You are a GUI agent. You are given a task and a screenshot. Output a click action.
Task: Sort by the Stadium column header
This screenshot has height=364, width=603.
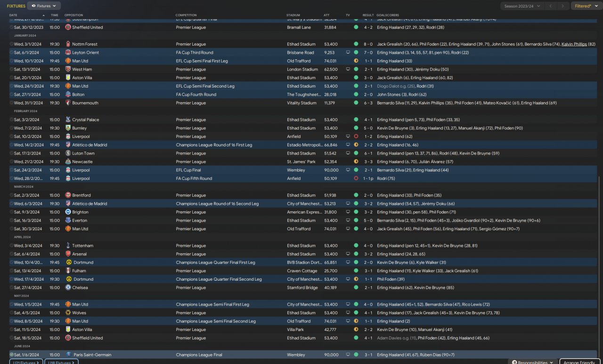(x=292, y=15)
